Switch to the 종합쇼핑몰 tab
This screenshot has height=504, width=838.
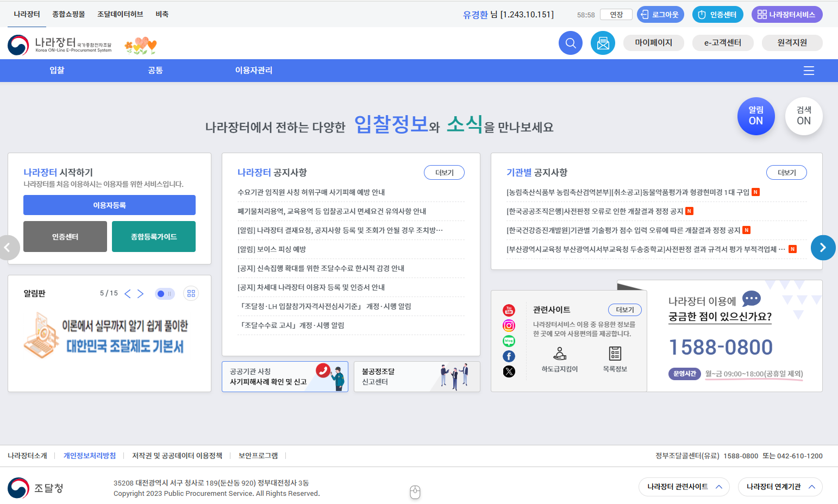point(68,15)
